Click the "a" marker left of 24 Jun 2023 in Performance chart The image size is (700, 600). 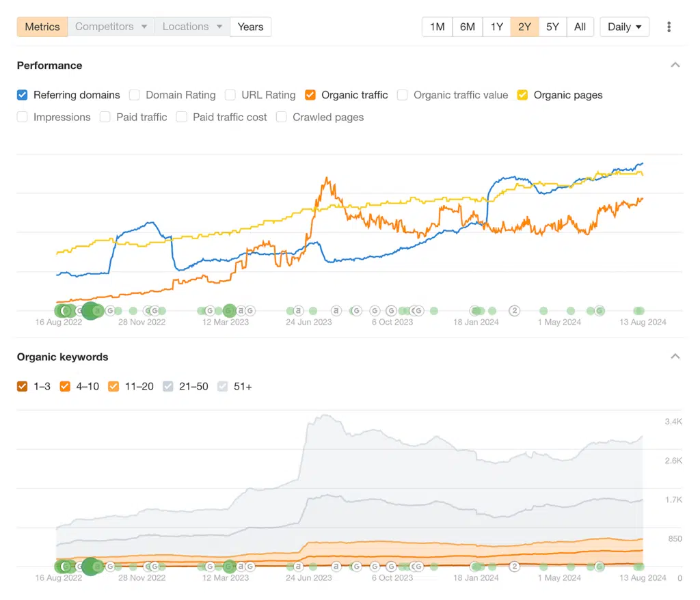coord(298,310)
